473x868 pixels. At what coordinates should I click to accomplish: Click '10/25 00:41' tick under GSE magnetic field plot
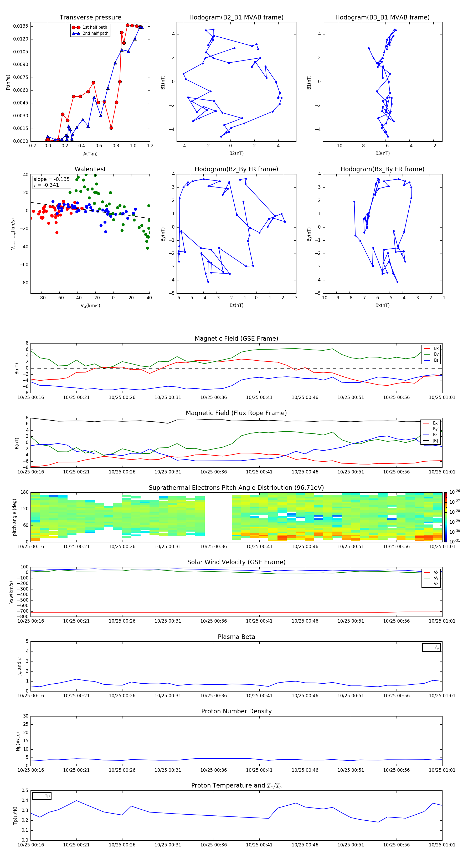[259, 397]
